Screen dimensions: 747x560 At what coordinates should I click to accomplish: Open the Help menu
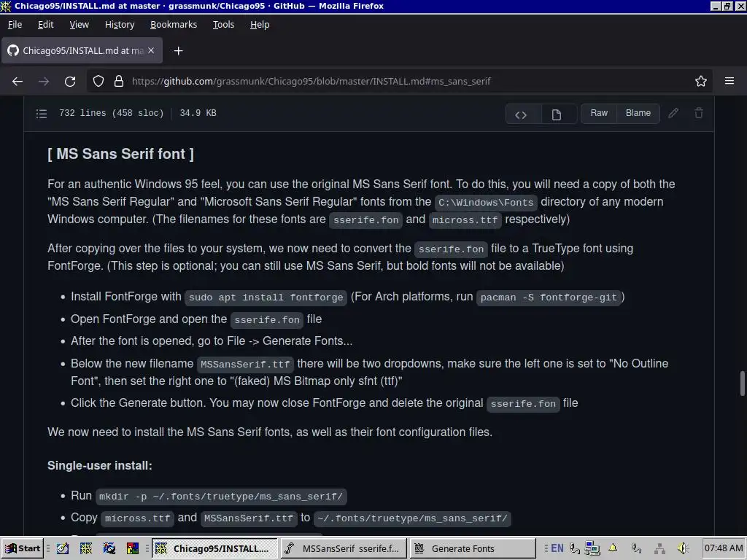coord(260,24)
